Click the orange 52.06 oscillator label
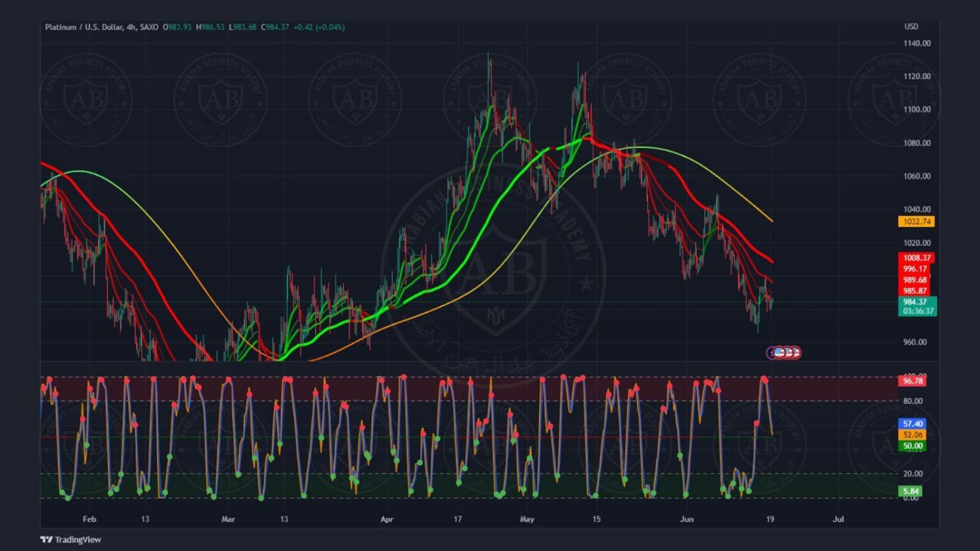This screenshot has height=551, width=980. tap(912, 435)
